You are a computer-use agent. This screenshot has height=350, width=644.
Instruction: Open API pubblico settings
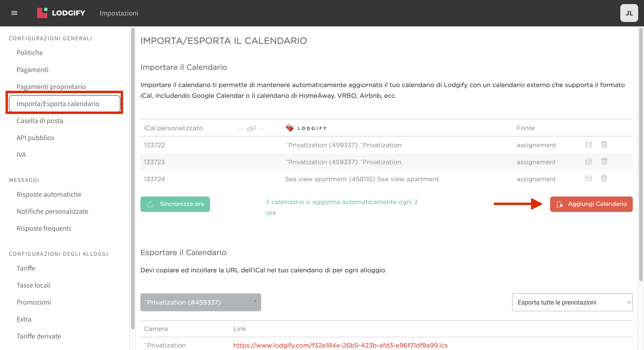pos(35,138)
